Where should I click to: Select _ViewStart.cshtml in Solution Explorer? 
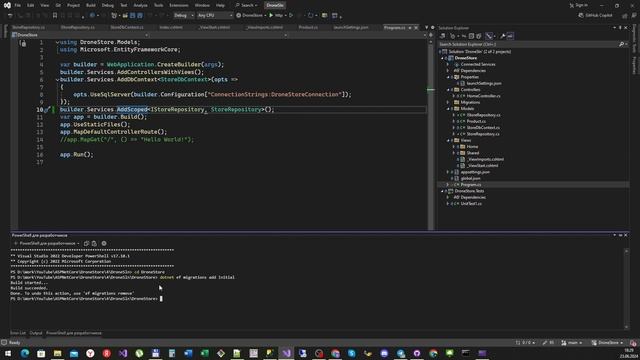(x=482, y=166)
